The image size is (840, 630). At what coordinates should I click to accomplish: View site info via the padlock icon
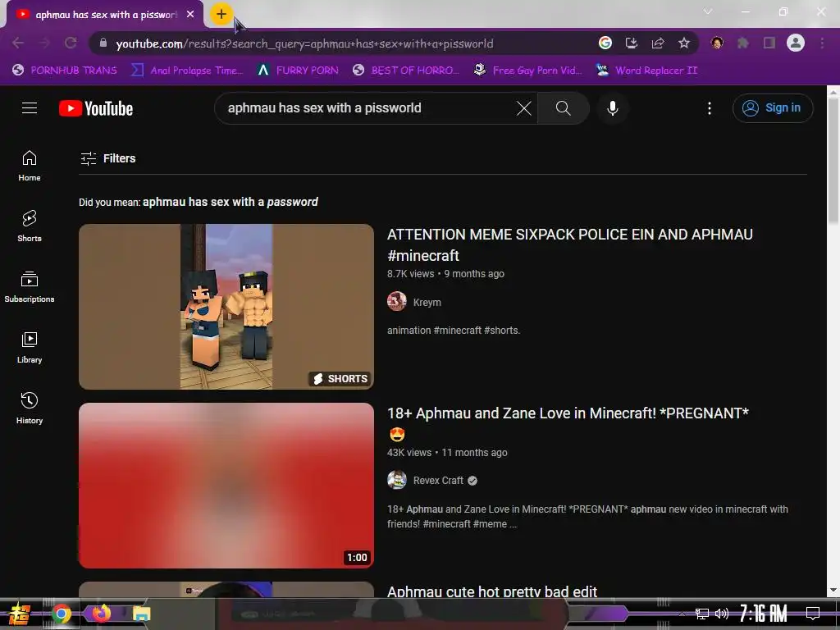[103, 43]
